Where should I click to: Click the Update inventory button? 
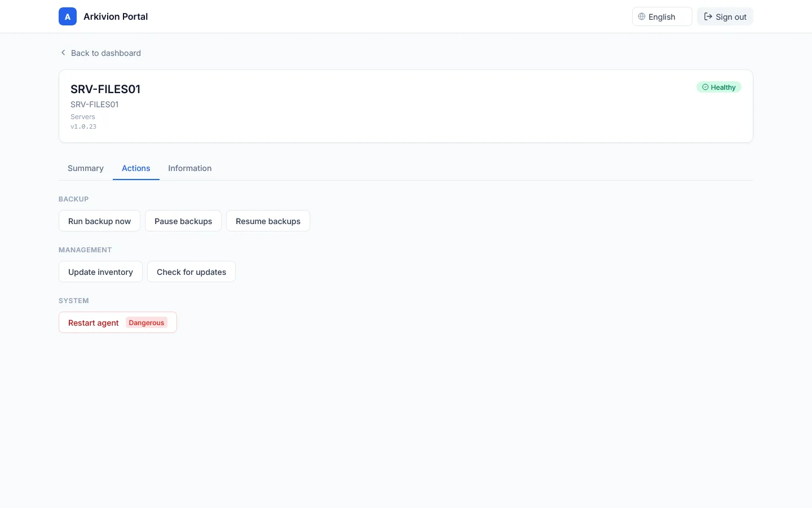(x=100, y=271)
